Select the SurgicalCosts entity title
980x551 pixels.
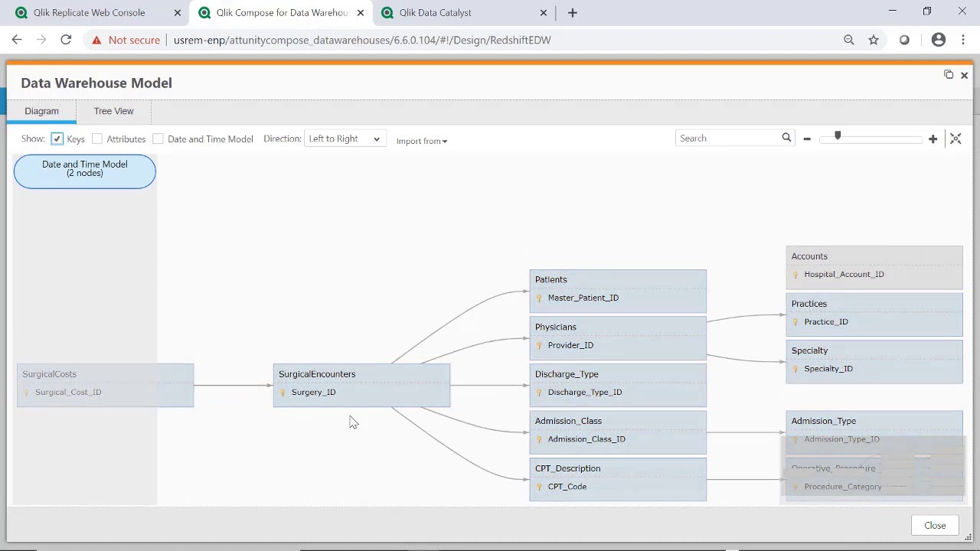click(49, 374)
